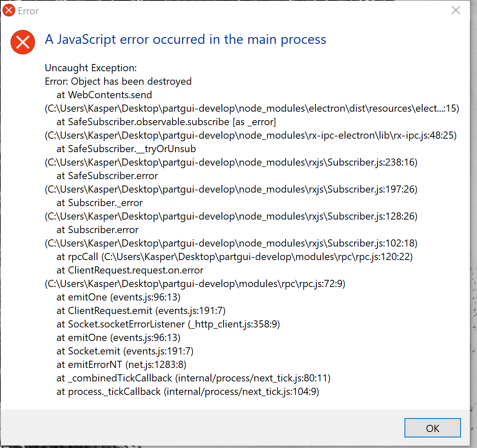Click the white cross inside red circle
477x448 pixels.
[x=22, y=42]
